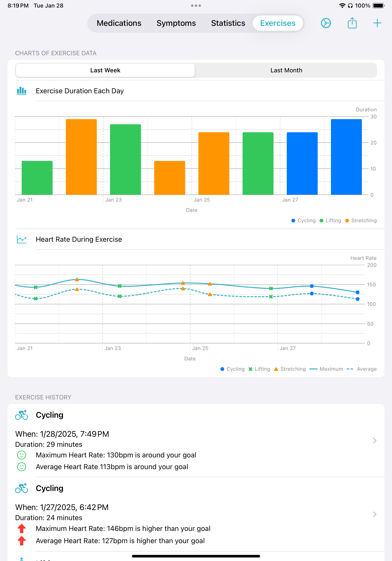Click the smiley icon next to Maximum Heart Rate
The width and height of the screenshot is (392, 561).
pos(22,455)
